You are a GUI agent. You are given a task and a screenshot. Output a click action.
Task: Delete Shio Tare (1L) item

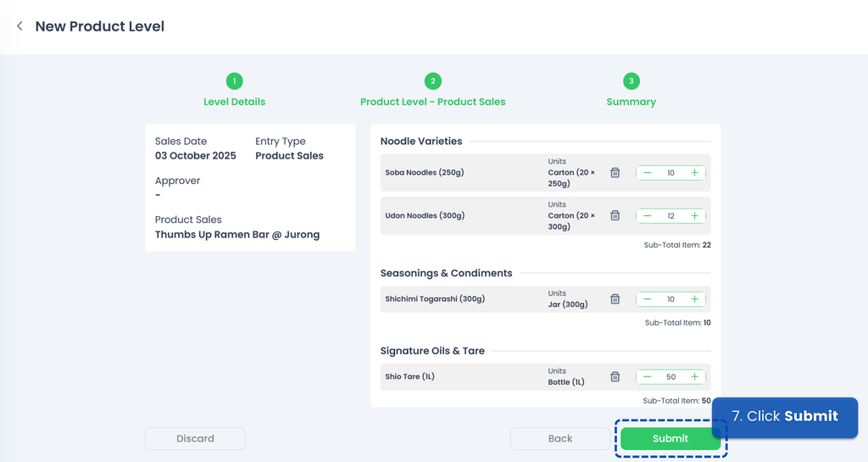pyautogui.click(x=615, y=377)
